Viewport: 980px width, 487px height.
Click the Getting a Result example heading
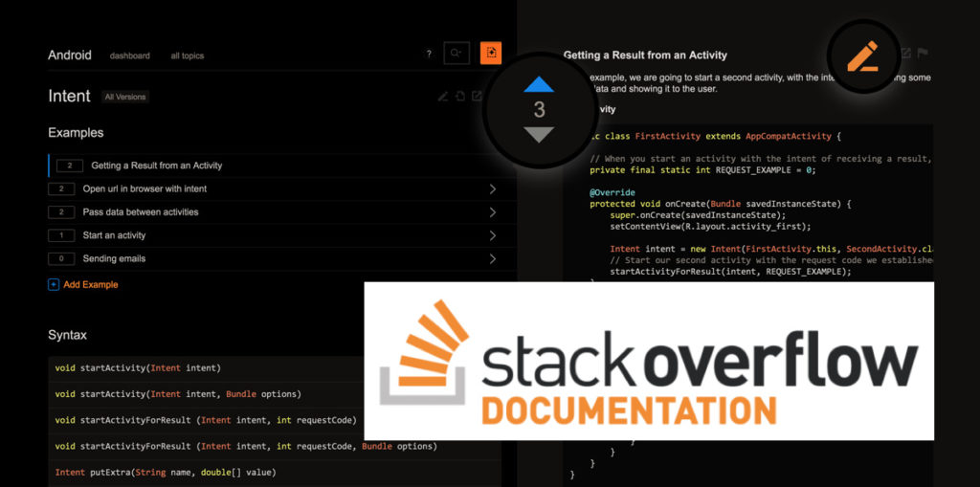coord(645,55)
